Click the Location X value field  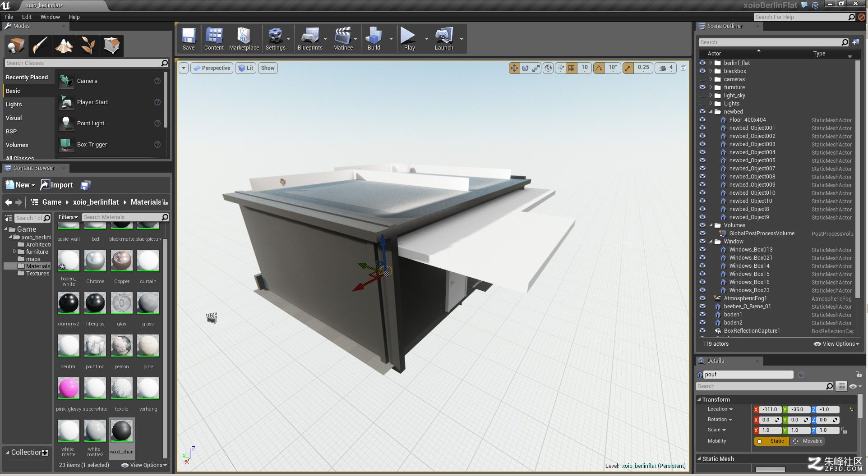770,410
